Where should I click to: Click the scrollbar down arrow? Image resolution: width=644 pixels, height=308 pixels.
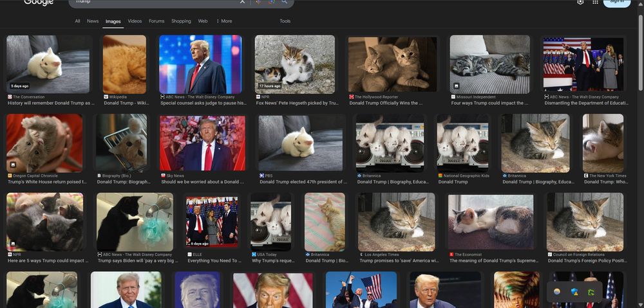click(641, 305)
